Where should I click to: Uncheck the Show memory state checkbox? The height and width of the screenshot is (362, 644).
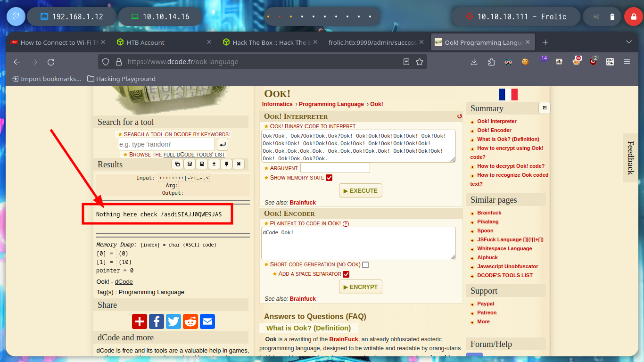click(329, 178)
